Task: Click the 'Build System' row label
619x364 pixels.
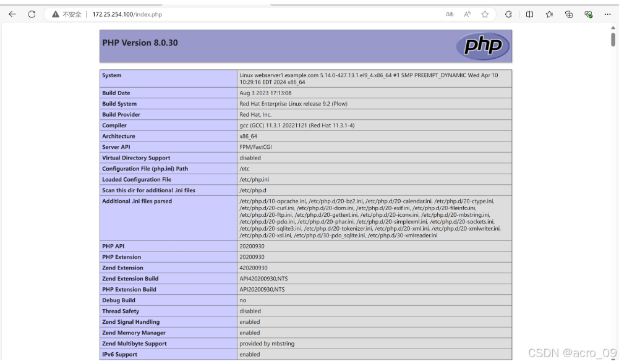Action: coord(119,104)
